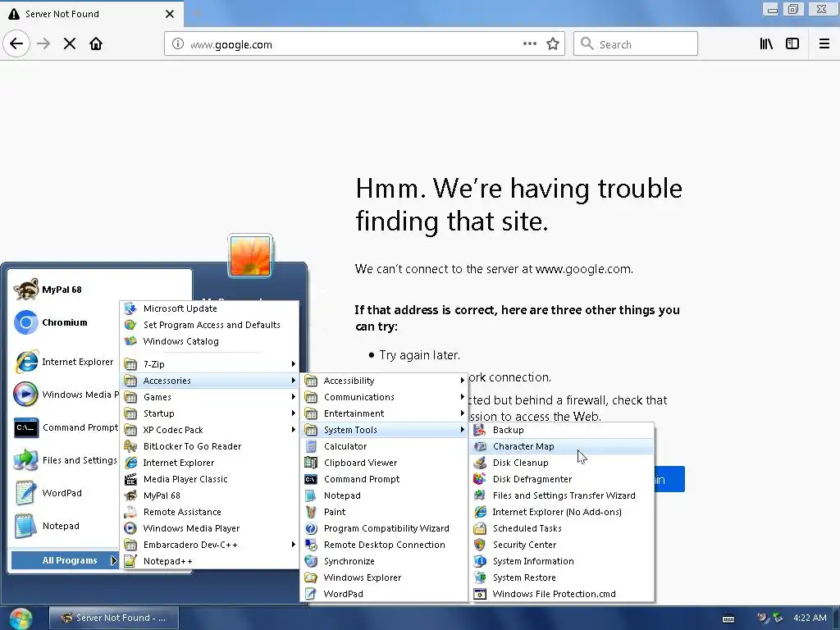The height and width of the screenshot is (630, 840).
Task: Click the Start orb on taskbar
Action: (21, 619)
